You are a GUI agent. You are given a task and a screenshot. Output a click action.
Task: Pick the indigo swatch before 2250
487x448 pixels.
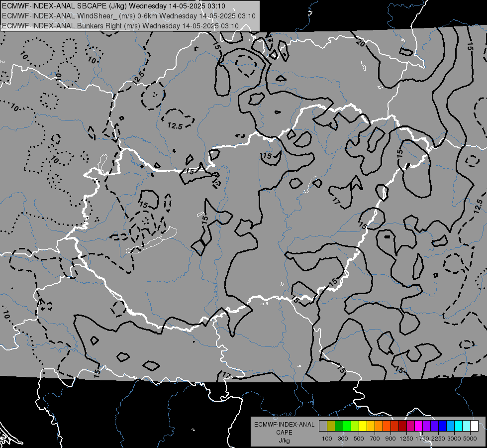pos(434,426)
